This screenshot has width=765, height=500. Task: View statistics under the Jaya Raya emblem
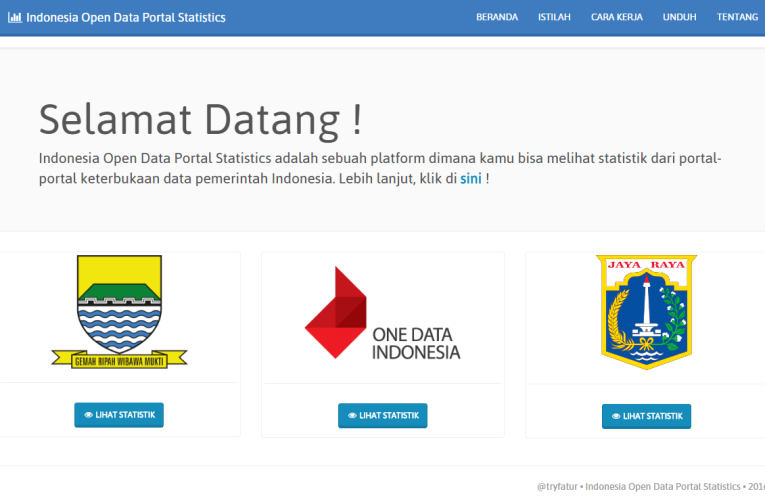tap(646, 417)
